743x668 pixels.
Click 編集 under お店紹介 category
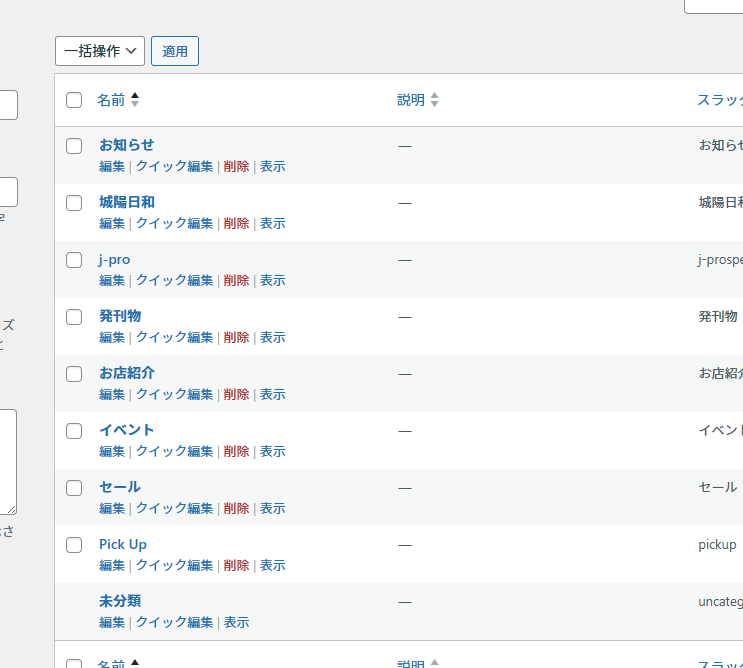pos(112,395)
